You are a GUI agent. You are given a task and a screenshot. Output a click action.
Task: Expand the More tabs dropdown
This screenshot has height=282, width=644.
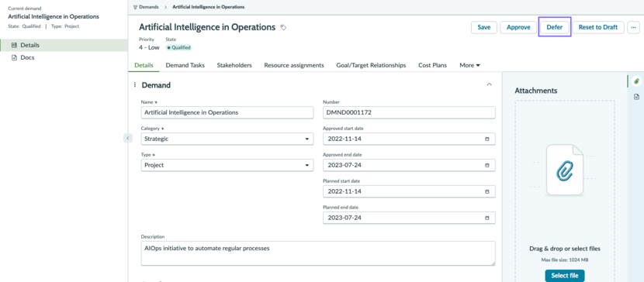(x=470, y=65)
